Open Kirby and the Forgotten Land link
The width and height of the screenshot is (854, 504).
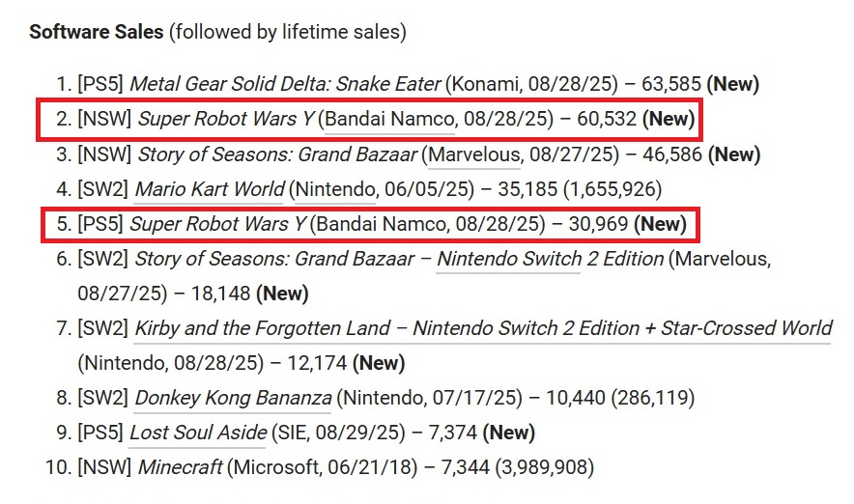point(483,328)
